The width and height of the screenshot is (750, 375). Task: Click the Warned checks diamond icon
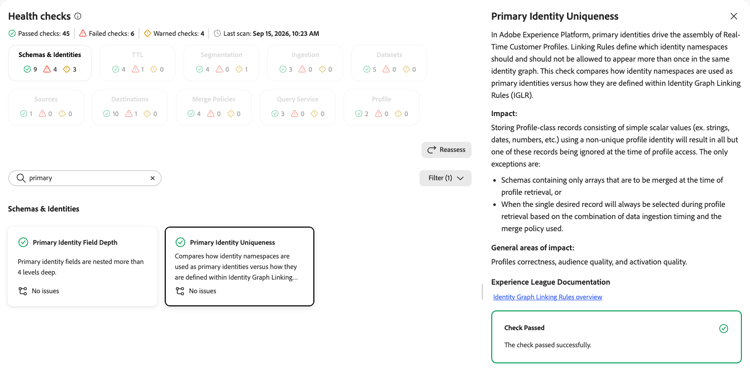click(x=147, y=33)
